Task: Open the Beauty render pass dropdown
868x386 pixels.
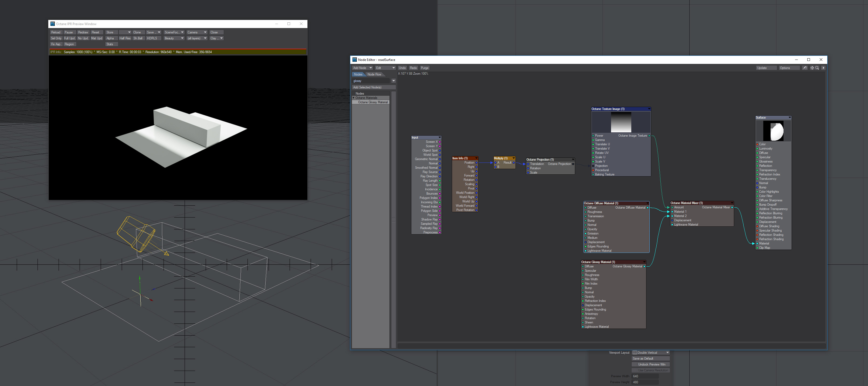Action: [174, 38]
